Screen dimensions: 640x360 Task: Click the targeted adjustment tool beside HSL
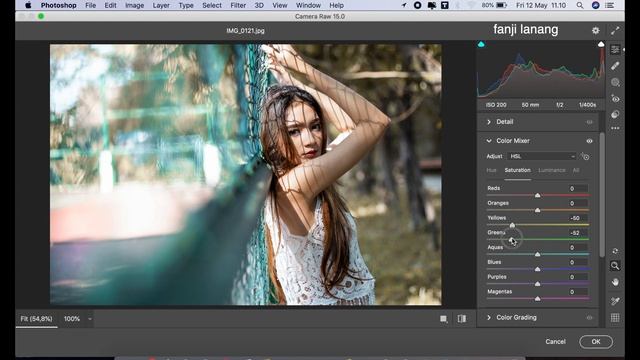[585, 156]
